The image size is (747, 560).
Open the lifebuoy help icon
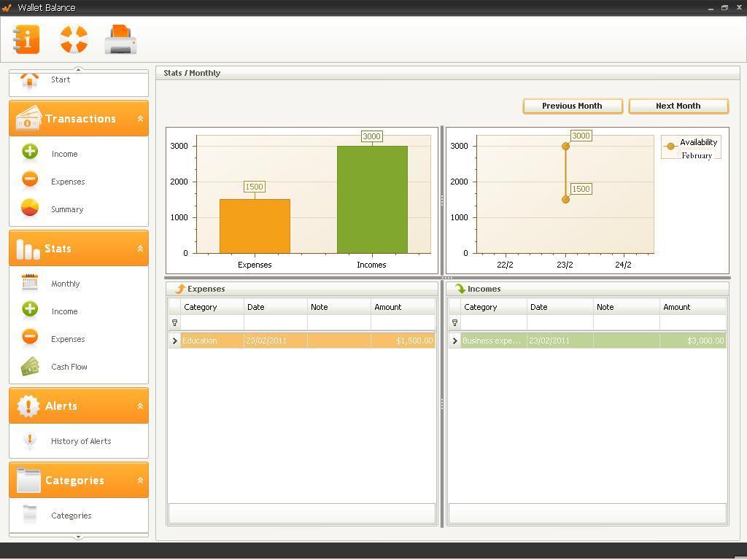pos(74,39)
